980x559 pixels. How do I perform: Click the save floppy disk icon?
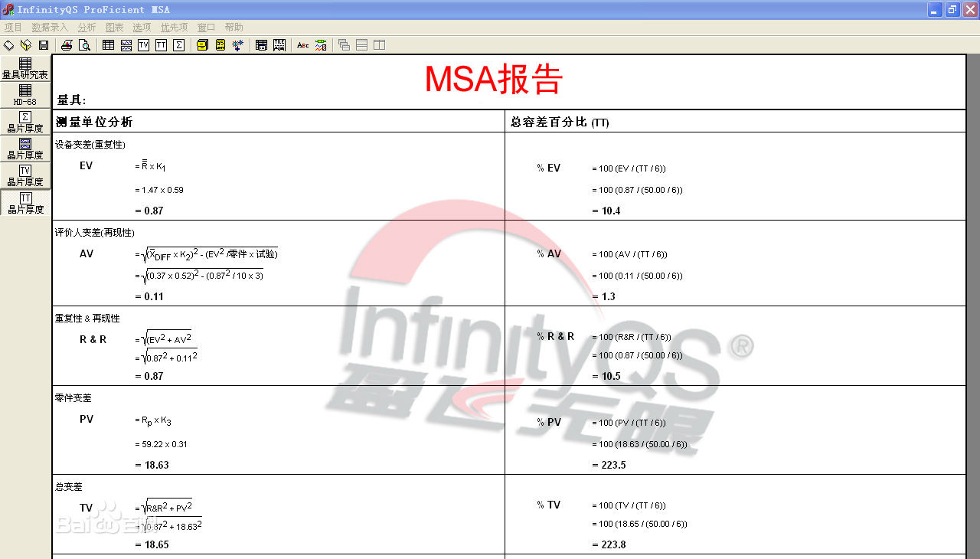pos(44,45)
